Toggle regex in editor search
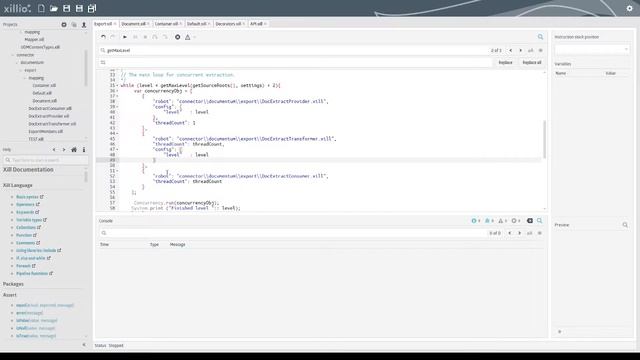The image size is (640, 360). [x=540, y=50]
